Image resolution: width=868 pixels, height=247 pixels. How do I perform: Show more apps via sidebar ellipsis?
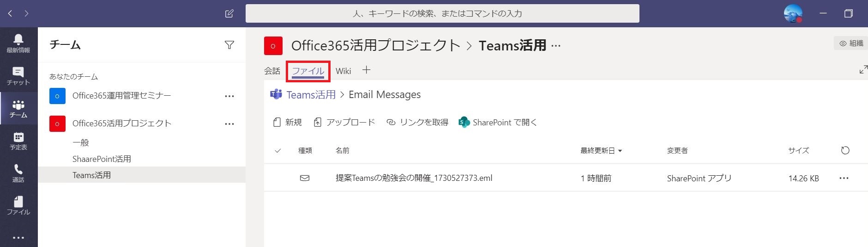[18, 238]
